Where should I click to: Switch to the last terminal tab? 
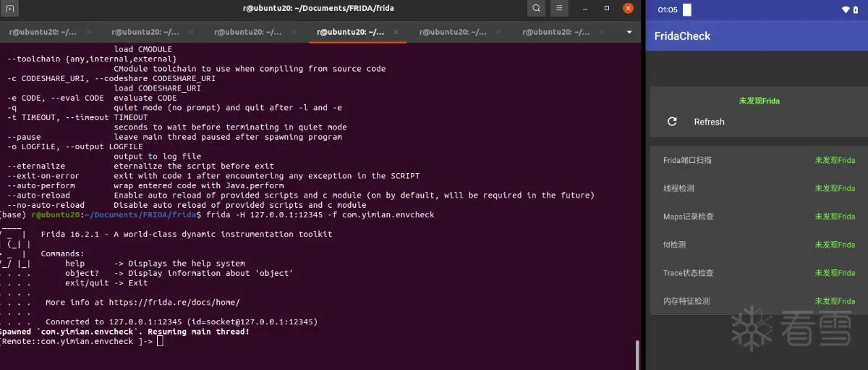pyautogui.click(x=563, y=32)
